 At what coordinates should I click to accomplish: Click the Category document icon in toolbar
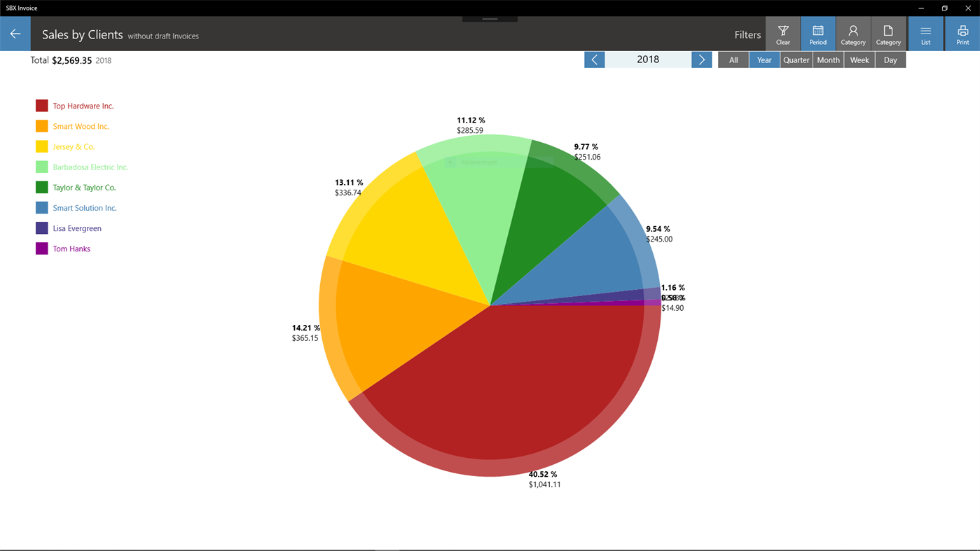tap(888, 32)
